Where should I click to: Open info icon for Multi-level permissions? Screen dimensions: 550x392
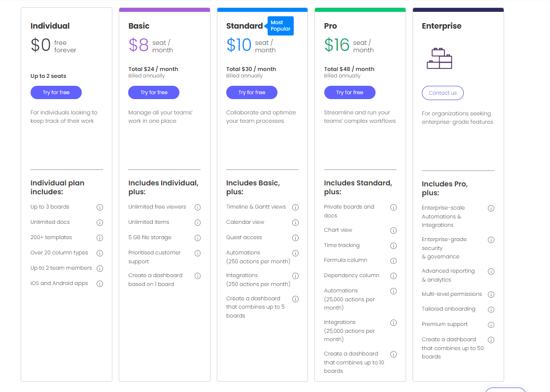click(x=491, y=295)
